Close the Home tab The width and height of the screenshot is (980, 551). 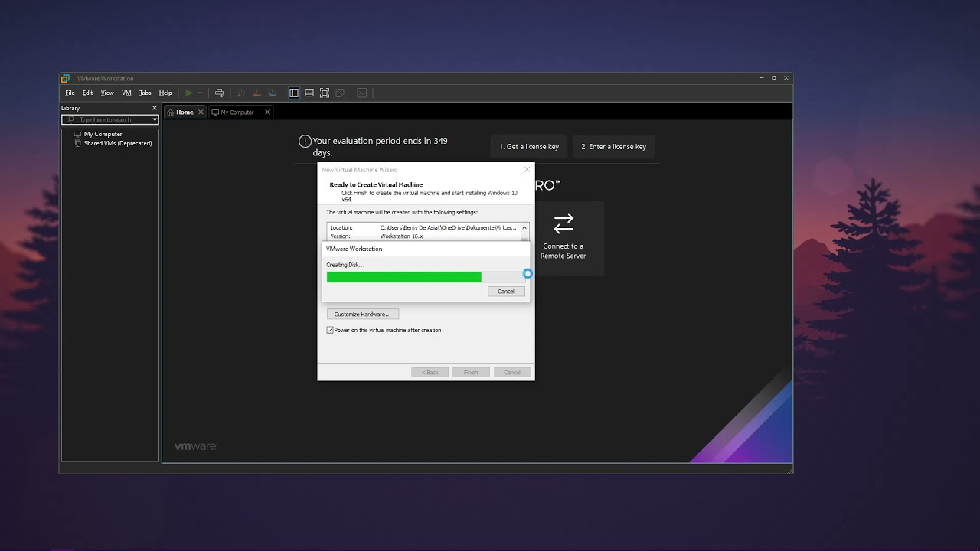click(x=201, y=112)
